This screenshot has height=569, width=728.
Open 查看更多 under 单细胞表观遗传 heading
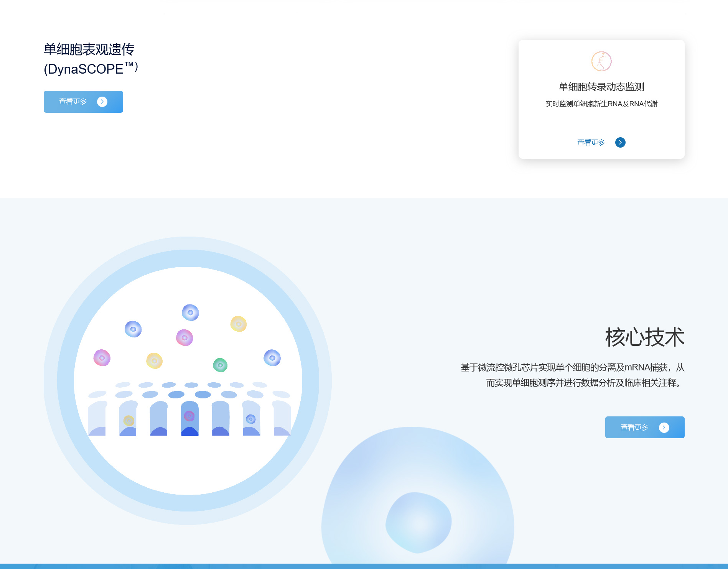coord(83,102)
